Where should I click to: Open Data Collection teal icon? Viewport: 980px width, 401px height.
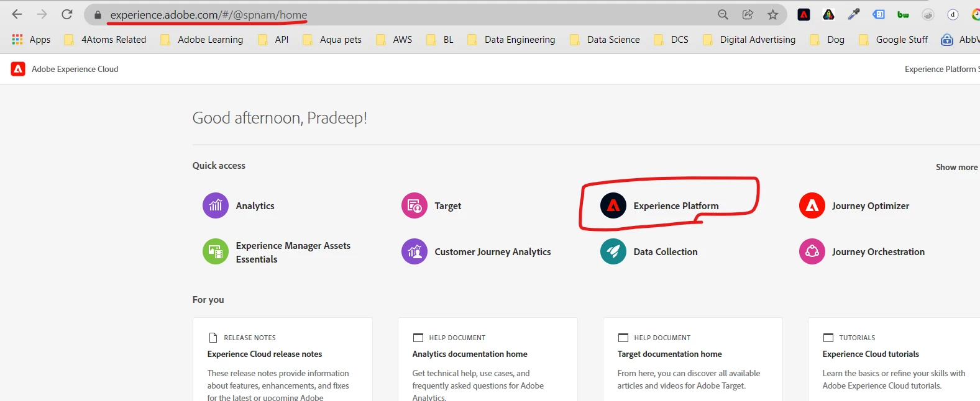613,251
